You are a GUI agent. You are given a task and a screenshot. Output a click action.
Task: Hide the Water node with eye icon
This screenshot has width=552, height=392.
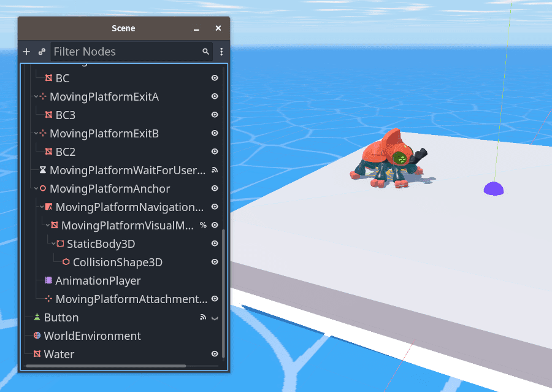[215, 354]
